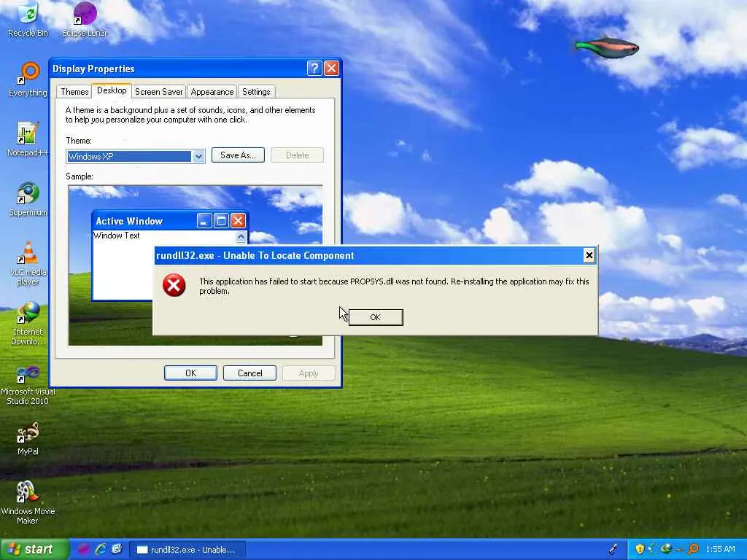Click the sample Active Window preview title
The height and width of the screenshot is (560, 747).
[129, 221]
